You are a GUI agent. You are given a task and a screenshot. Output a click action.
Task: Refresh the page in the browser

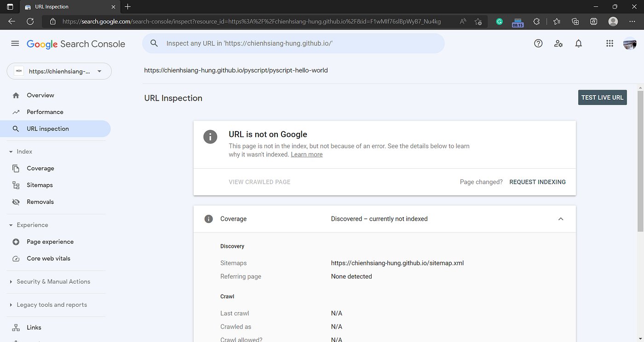click(30, 21)
